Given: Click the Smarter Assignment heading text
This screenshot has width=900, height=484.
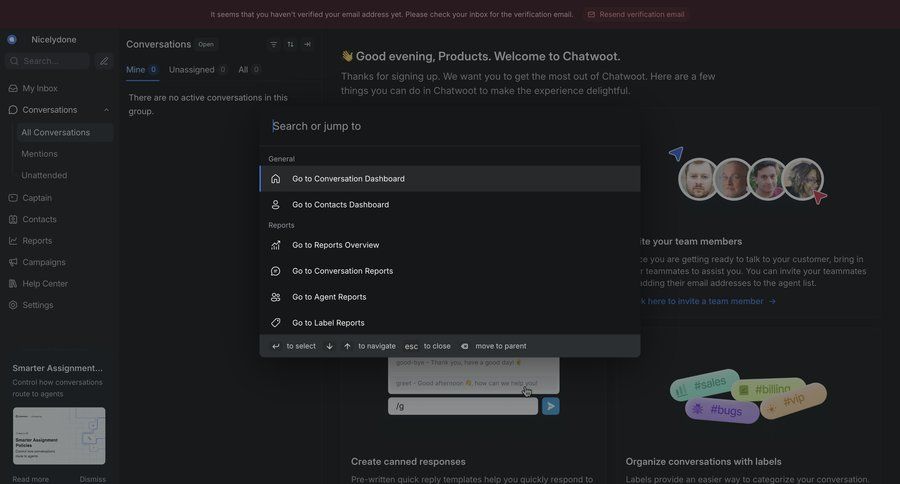Looking at the screenshot, I should click(57, 368).
